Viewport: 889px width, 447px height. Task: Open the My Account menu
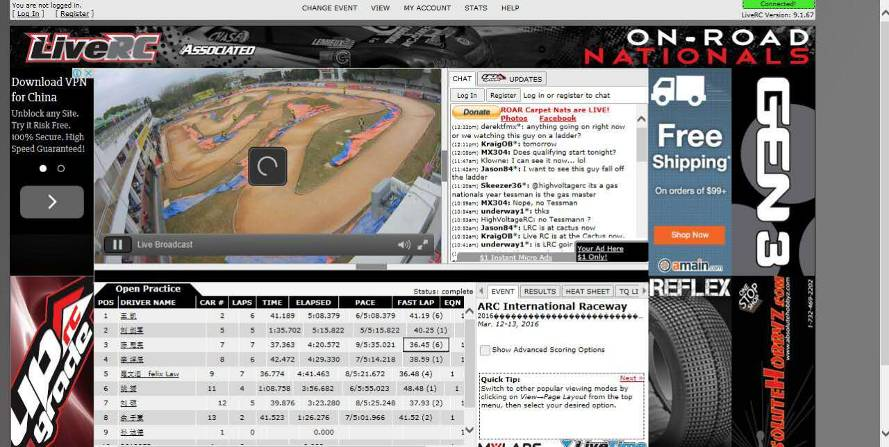click(x=427, y=8)
